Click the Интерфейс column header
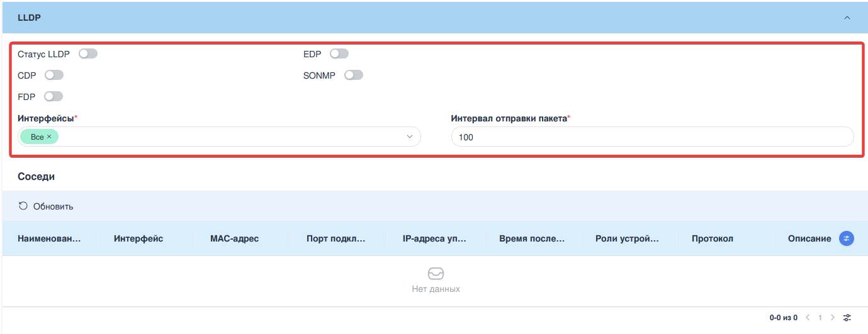This screenshot has height=334, width=868. coord(138,239)
